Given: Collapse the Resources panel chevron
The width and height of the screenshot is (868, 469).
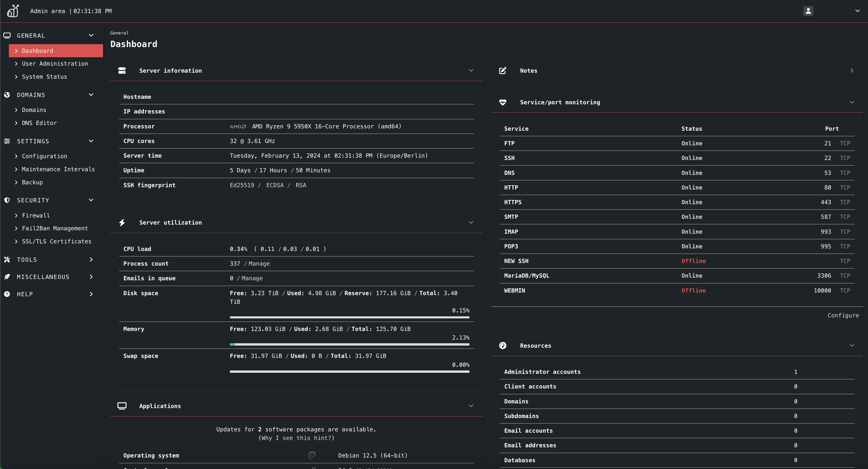Looking at the screenshot, I should click(852, 345).
